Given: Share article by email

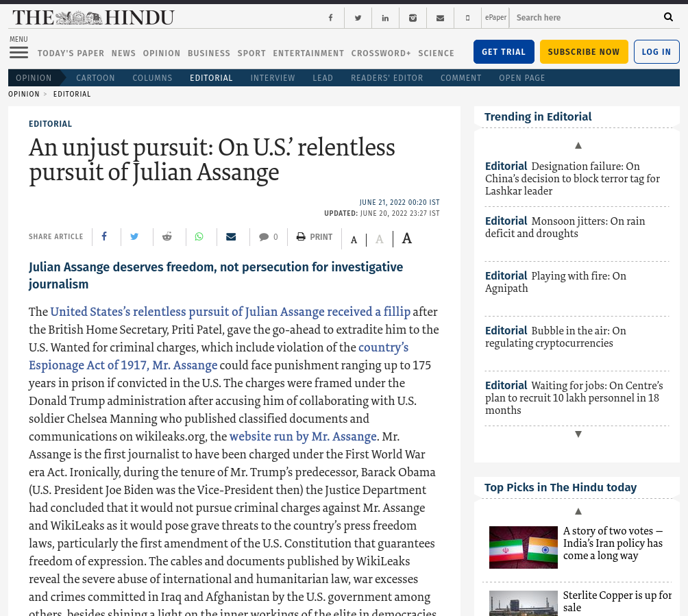Looking at the screenshot, I should point(231,236).
